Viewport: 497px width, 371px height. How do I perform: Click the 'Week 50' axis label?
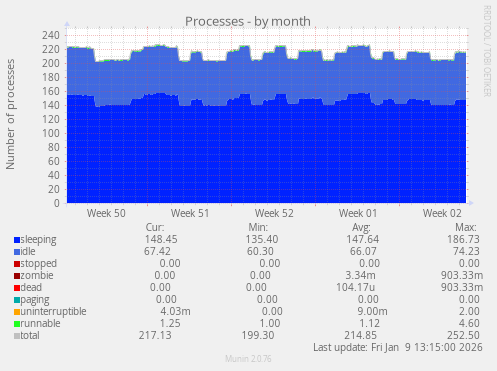coord(106,213)
